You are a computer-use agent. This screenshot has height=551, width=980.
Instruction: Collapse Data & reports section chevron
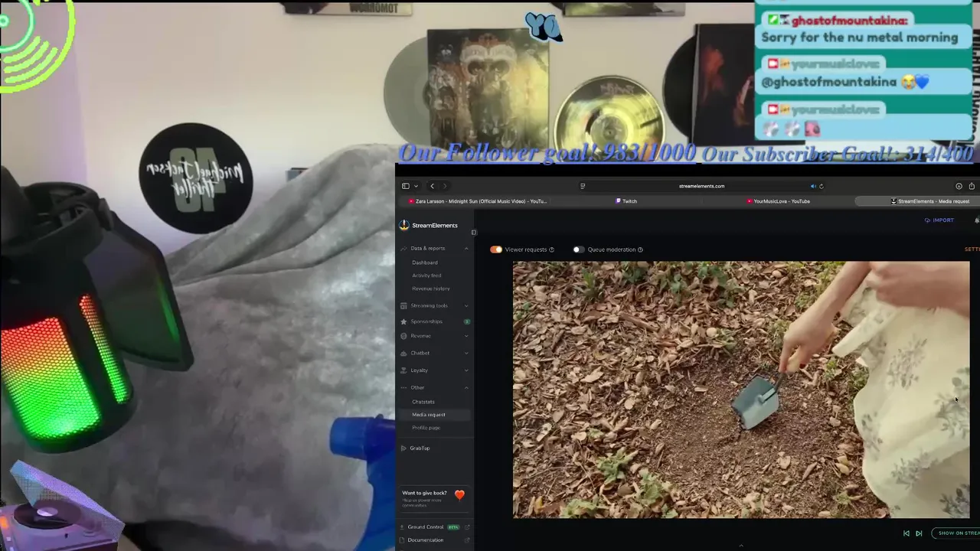(466, 249)
